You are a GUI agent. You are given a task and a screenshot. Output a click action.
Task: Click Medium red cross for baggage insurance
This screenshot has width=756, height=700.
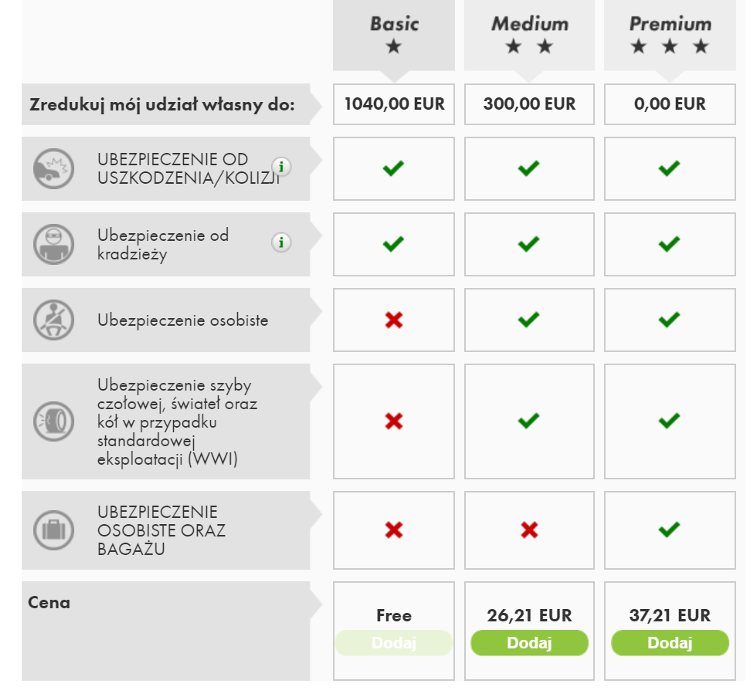click(529, 530)
